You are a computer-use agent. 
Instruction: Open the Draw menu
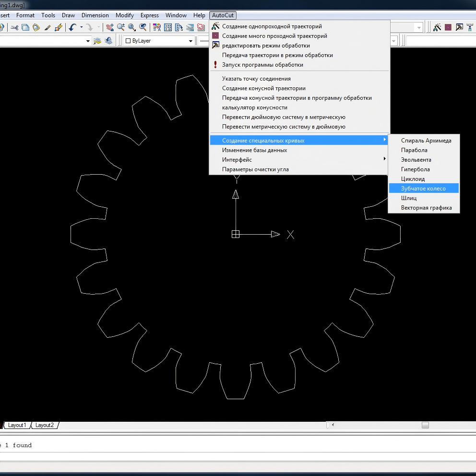coord(68,15)
